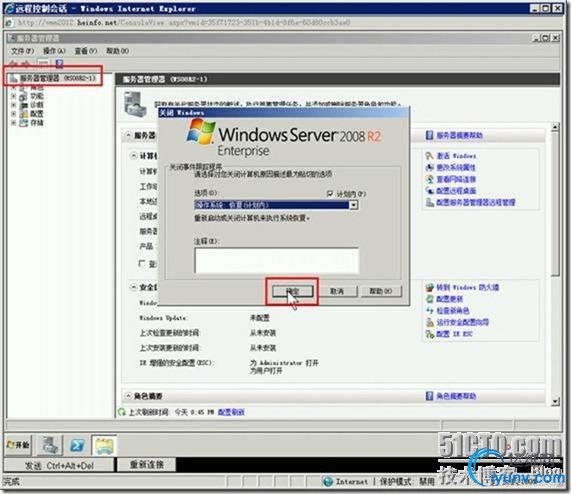Screen dimensions: 571x494
Task: Open the 选项 shutdown reason dropdown
Action: pyautogui.click(x=353, y=205)
